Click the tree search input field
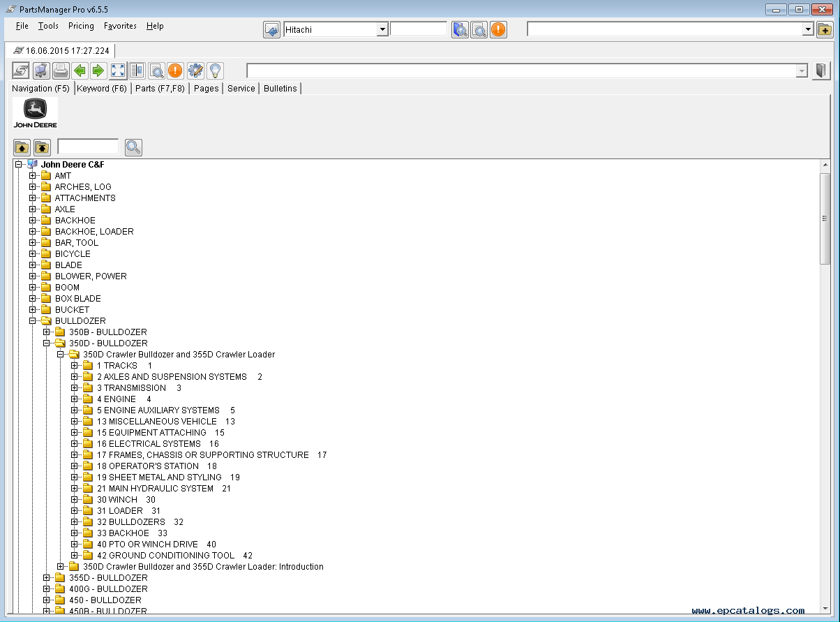The image size is (840, 622). coord(88,147)
